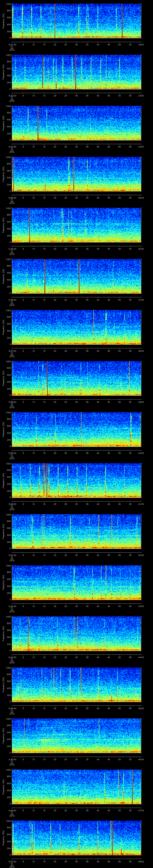The width and height of the screenshot is (153, 868).
Task: Click the '39:00' end time label
Action: pyautogui.click(x=141, y=402)
